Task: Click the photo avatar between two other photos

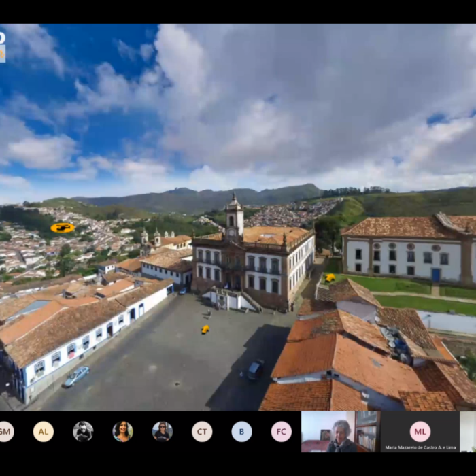Action: point(122,432)
